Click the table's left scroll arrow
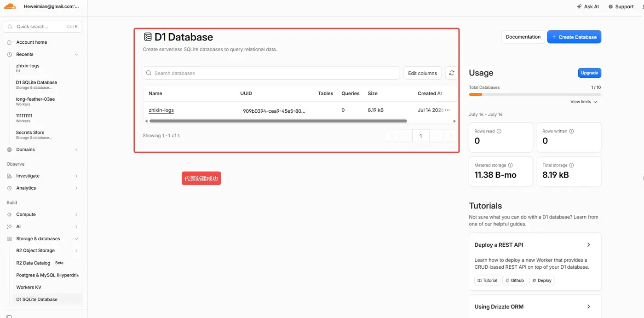Image resolution: width=644 pixels, height=318 pixels. click(x=146, y=121)
